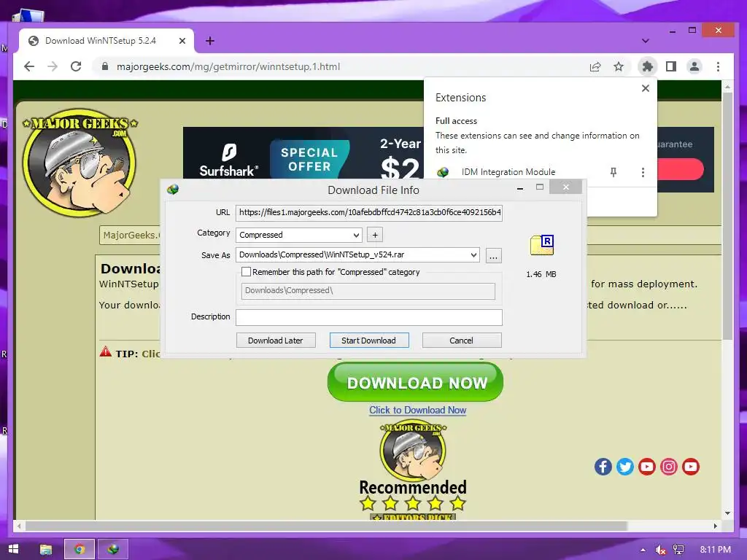
Task: Click the network tray icon
Action: (x=678, y=550)
